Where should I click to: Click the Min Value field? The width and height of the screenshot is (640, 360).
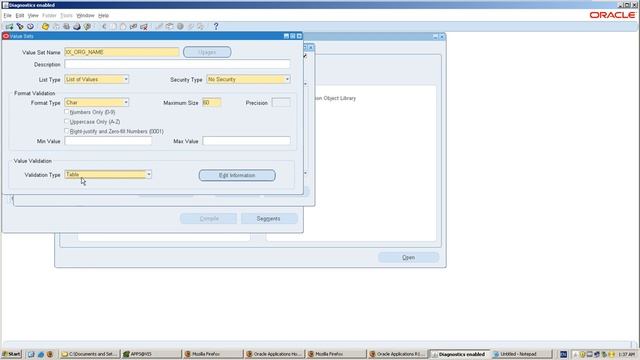point(108,141)
